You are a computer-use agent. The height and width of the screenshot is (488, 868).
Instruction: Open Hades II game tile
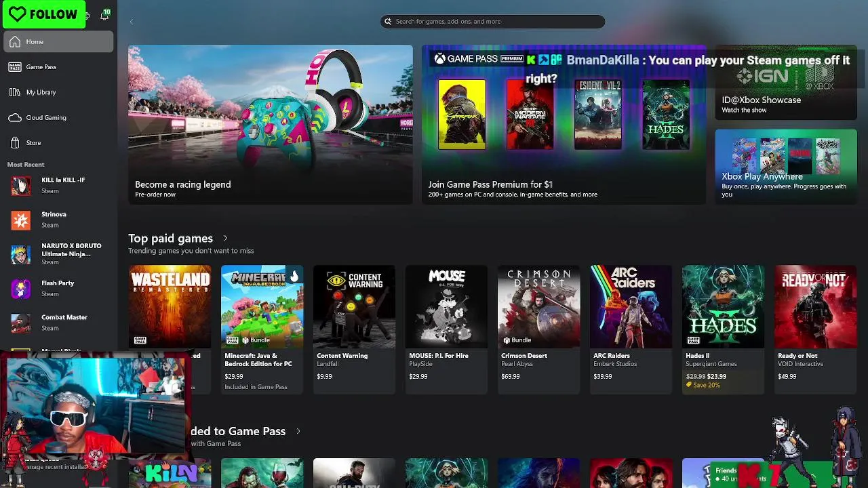pos(724,329)
